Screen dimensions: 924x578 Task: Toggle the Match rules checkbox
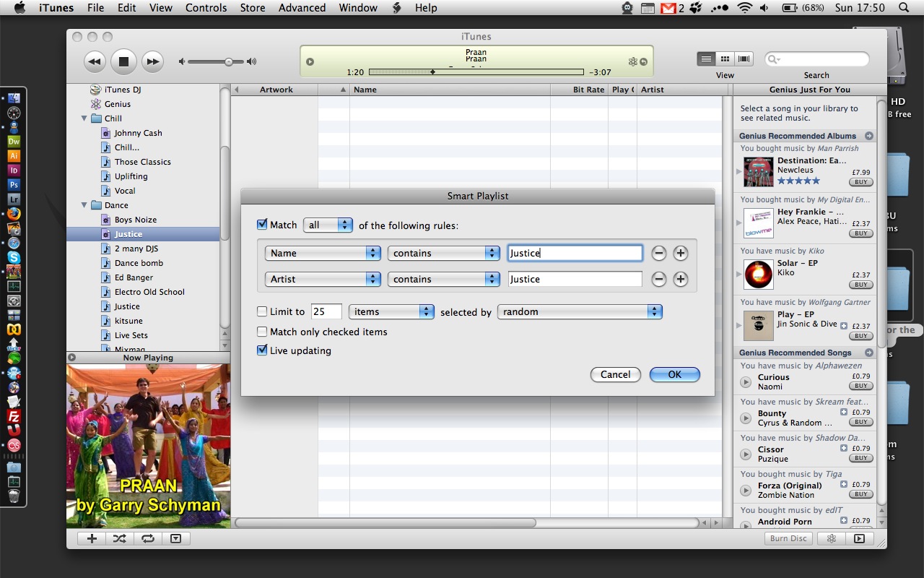tap(262, 225)
